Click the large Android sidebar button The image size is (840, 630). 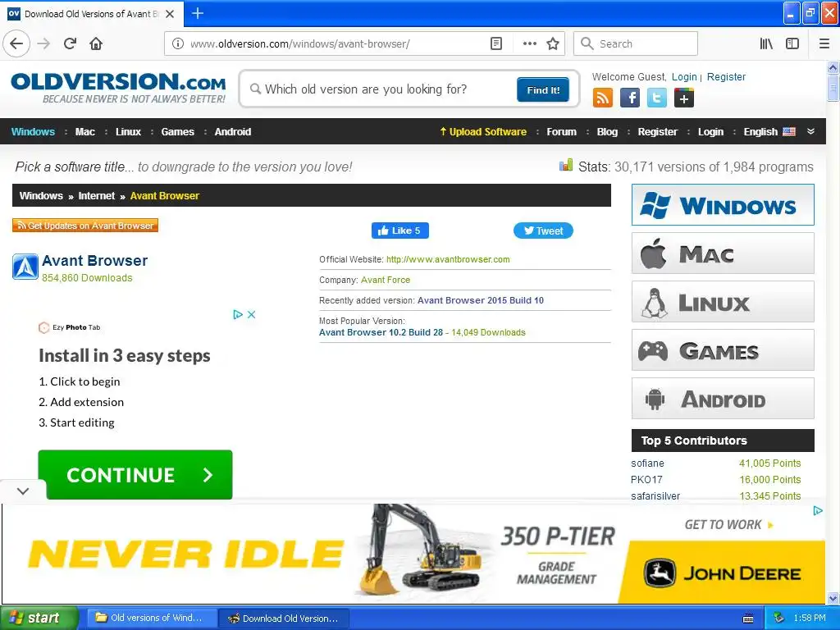(x=723, y=398)
